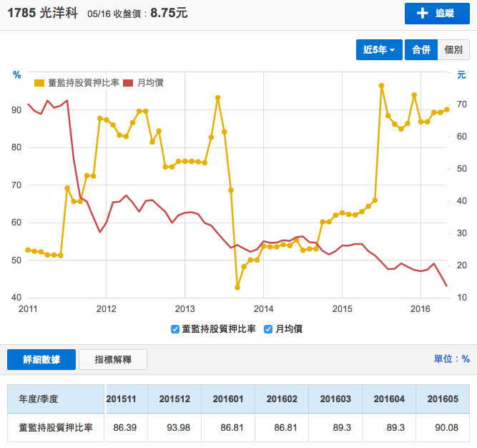This screenshot has width=477, height=448.
Task: Click the highest yellow data point in 2015
Action: click(x=382, y=86)
